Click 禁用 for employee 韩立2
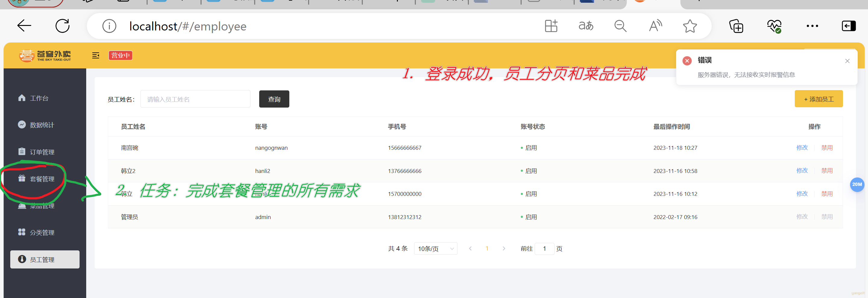The height and width of the screenshot is (298, 868). 827,170
